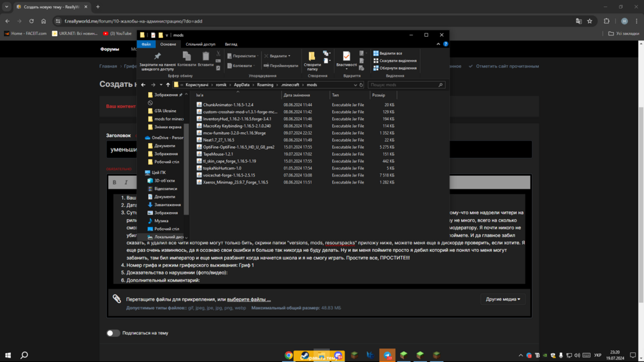Refresh the mods folder view
Viewport: 644px width, 362px height.
(361, 85)
